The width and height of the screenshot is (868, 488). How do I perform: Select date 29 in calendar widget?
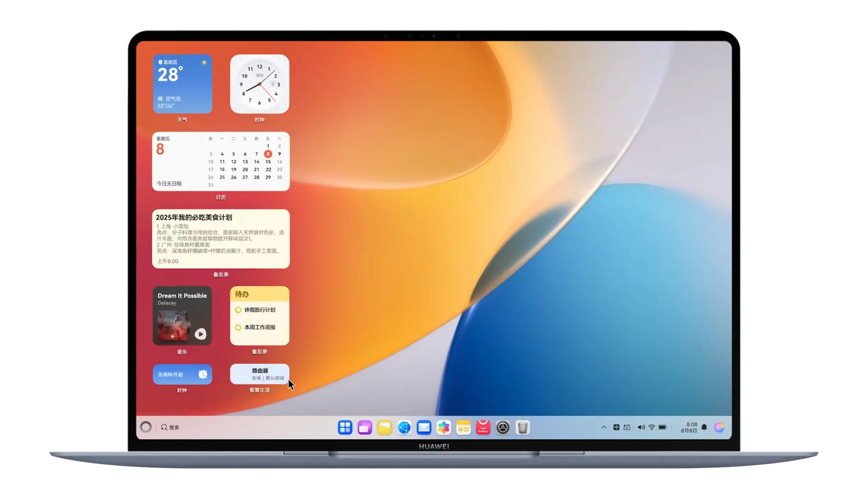(268, 178)
